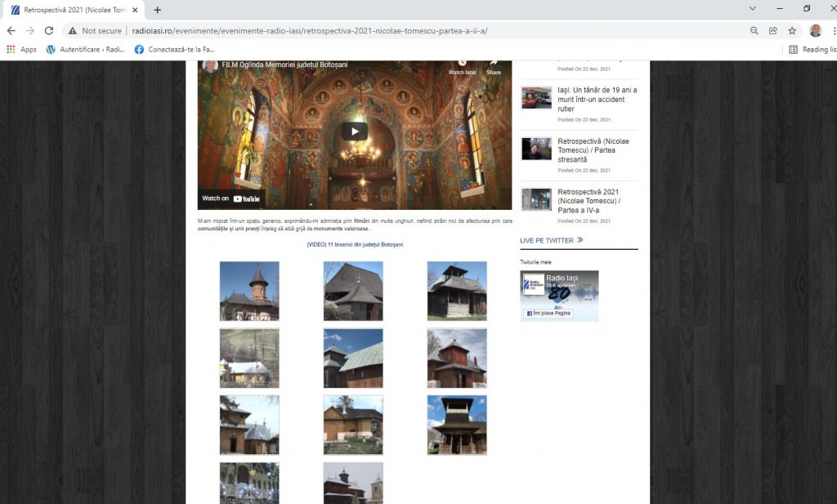Viewport: 837px width, 504px height.
Task: Expand the Live pe Twitter section arrow
Action: pos(580,240)
